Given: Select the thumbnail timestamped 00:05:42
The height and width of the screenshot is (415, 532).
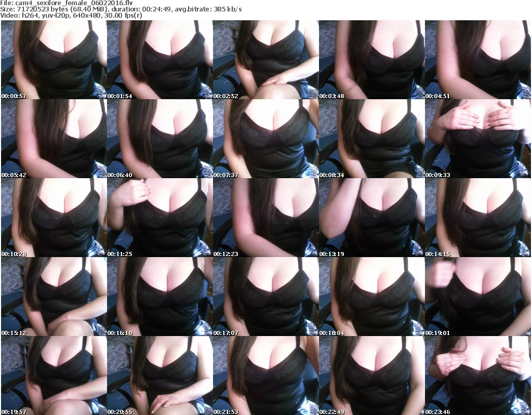Looking at the screenshot, I should pos(54,139).
